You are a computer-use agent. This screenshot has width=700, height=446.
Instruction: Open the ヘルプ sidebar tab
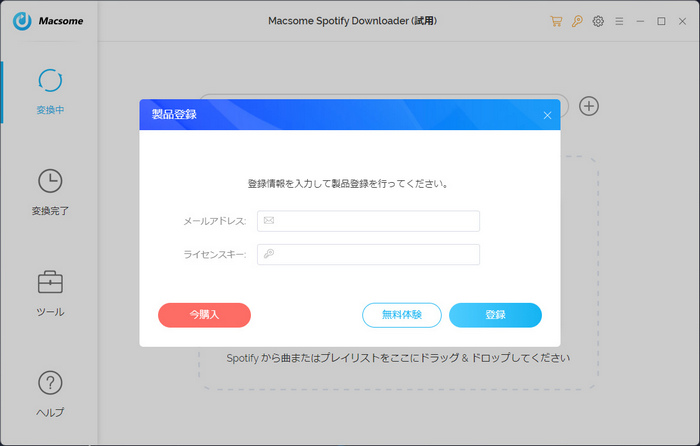point(50,394)
